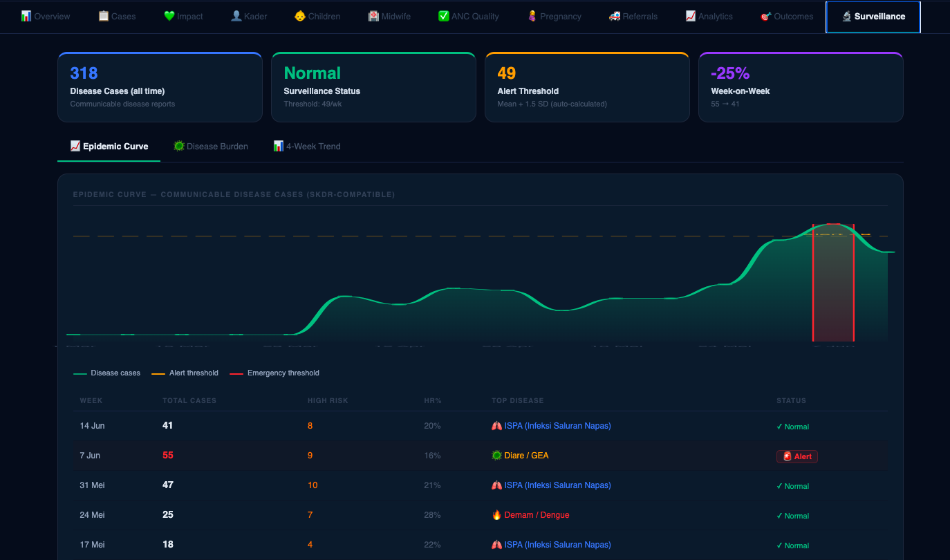Click the Referrals ambulance icon

(x=614, y=16)
